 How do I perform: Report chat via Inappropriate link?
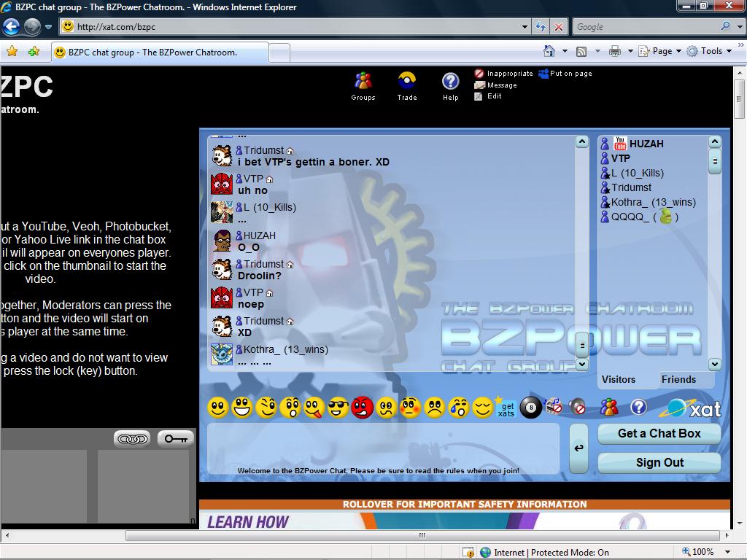pos(503,74)
